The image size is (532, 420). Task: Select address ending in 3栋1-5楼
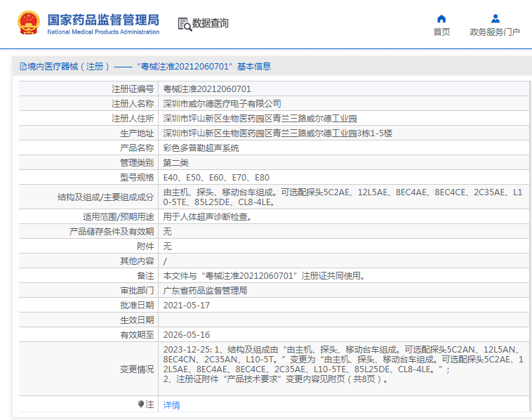click(277, 133)
